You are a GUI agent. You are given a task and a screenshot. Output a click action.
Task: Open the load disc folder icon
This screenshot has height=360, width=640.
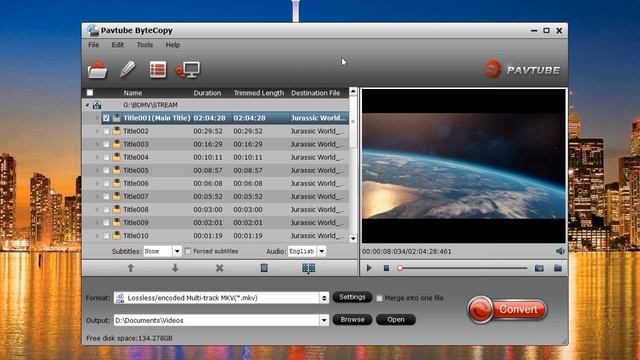pyautogui.click(x=98, y=70)
